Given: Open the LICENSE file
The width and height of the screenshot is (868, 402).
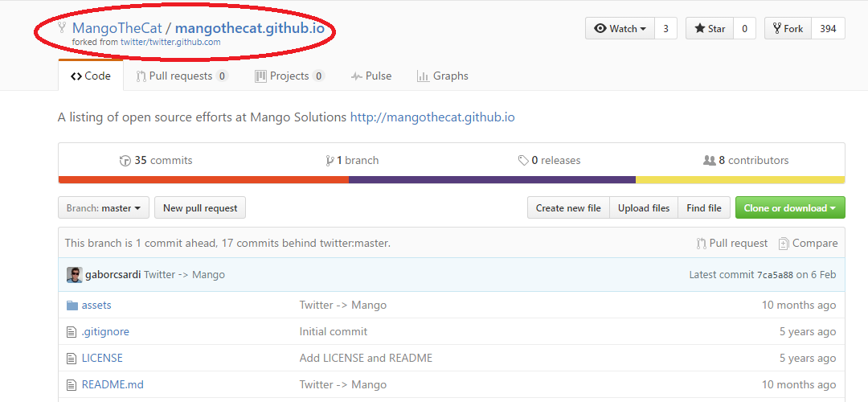Looking at the screenshot, I should click(102, 359).
